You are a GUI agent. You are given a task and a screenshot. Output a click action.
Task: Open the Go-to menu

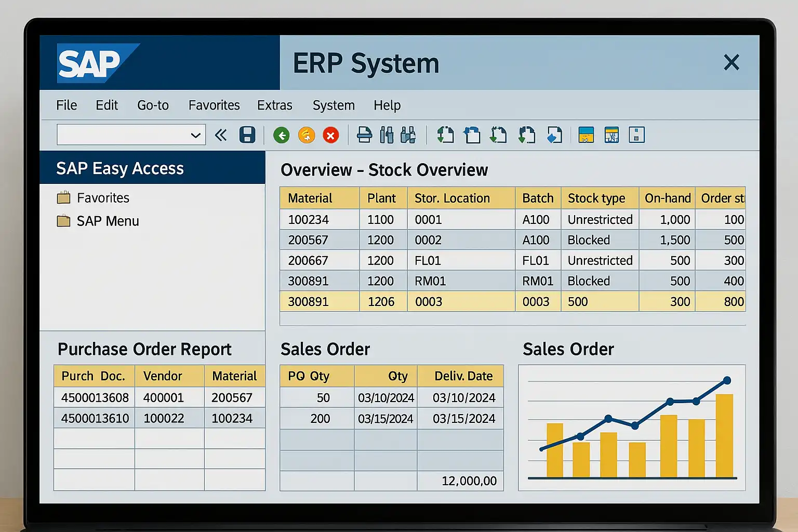tap(153, 105)
